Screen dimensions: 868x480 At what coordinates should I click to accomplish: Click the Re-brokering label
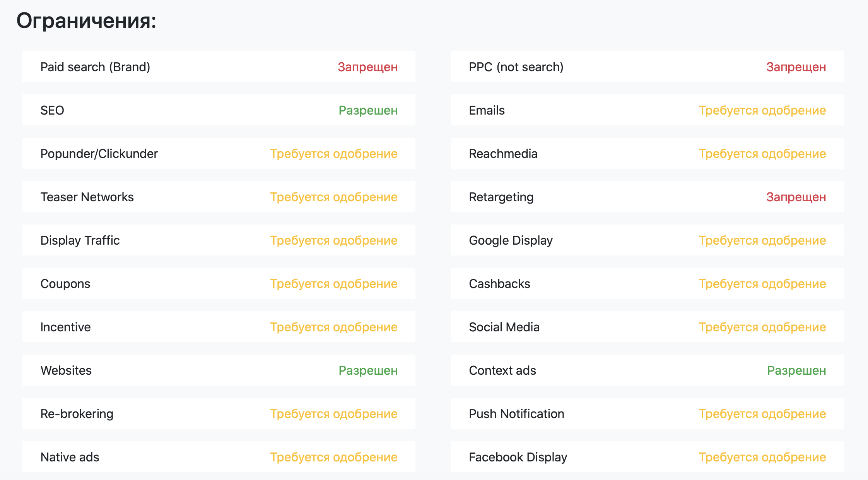pyautogui.click(x=77, y=414)
